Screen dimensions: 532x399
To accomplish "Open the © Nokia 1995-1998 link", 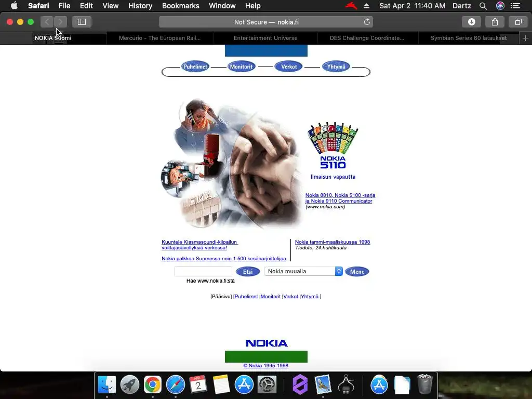I will [x=265, y=365].
